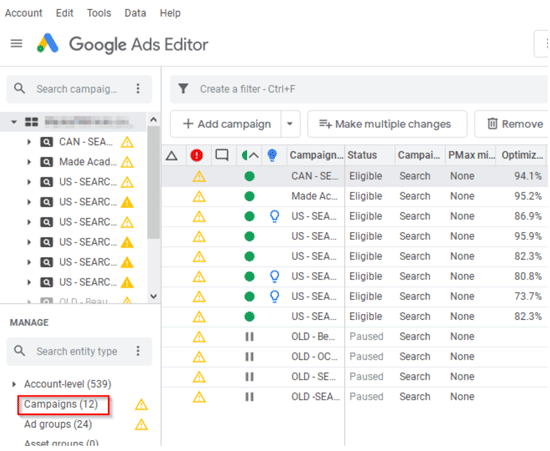Viewport: 550px width, 451px height.
Task: Sort by warning triangle column header
Action: (172, 155)
